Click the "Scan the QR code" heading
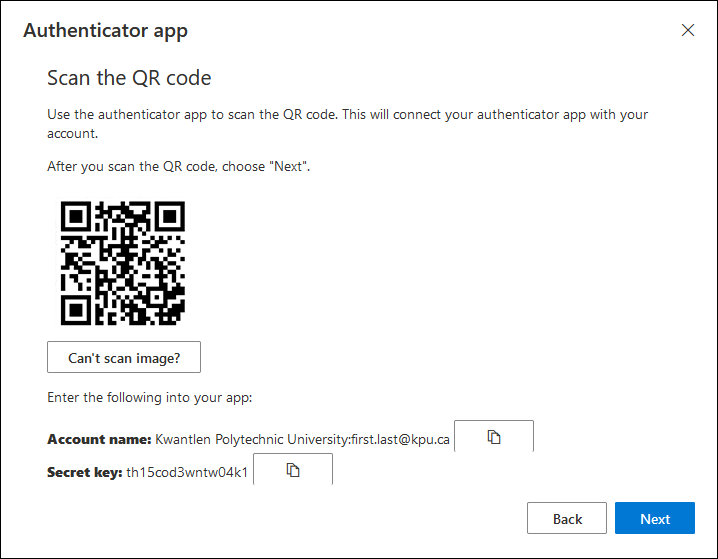This screenshot has width=718, height=559. 129,78
